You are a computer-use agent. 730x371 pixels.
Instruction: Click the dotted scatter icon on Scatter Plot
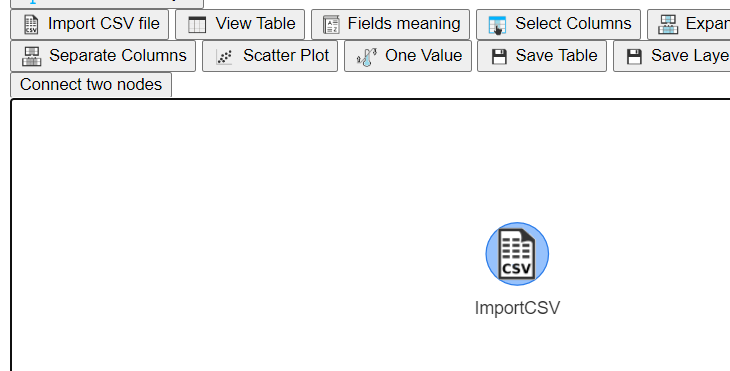pos(224,57)
